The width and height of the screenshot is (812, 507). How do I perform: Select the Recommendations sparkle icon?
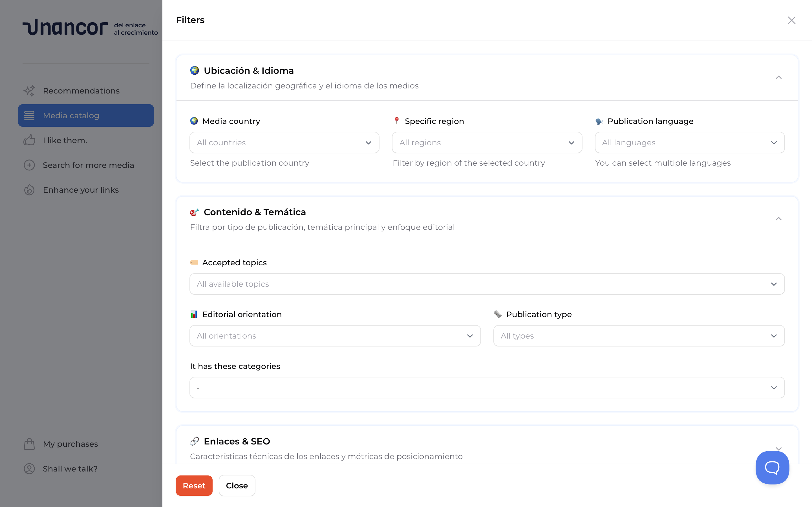point(29,90)
